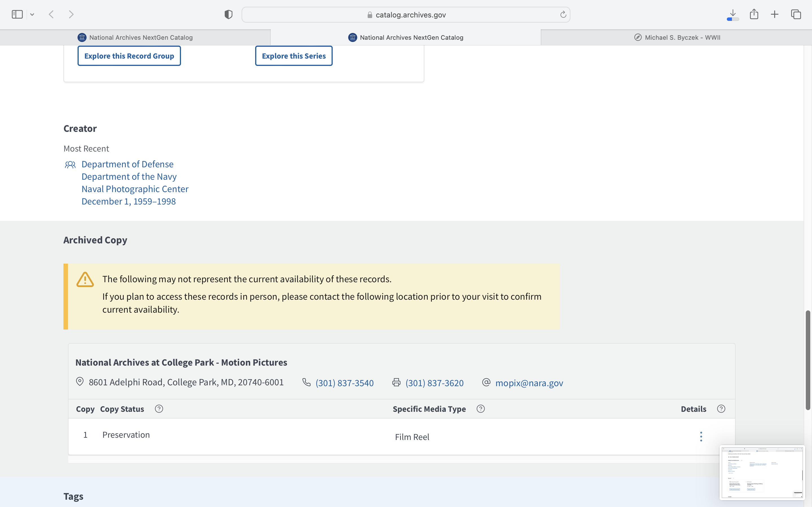This screenshot has width=812, height=507.
Task: Click the privacy shield icon
Action: pos(228,14)
